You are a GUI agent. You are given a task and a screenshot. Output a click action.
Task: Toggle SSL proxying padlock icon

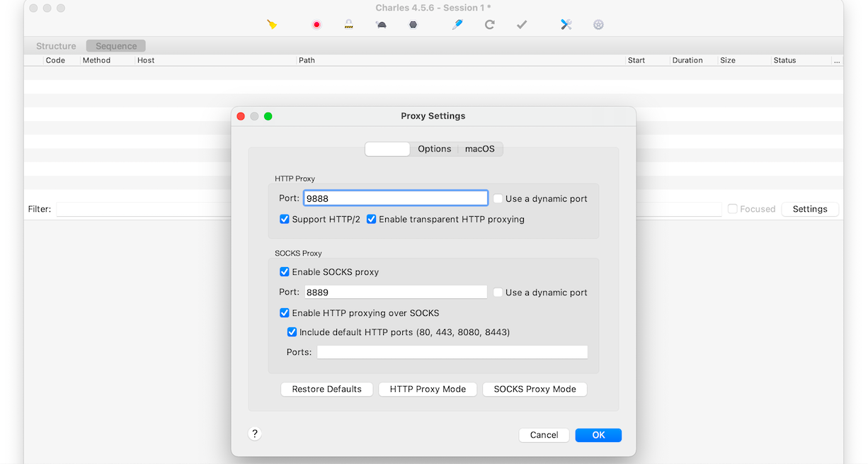coord(348,25)
